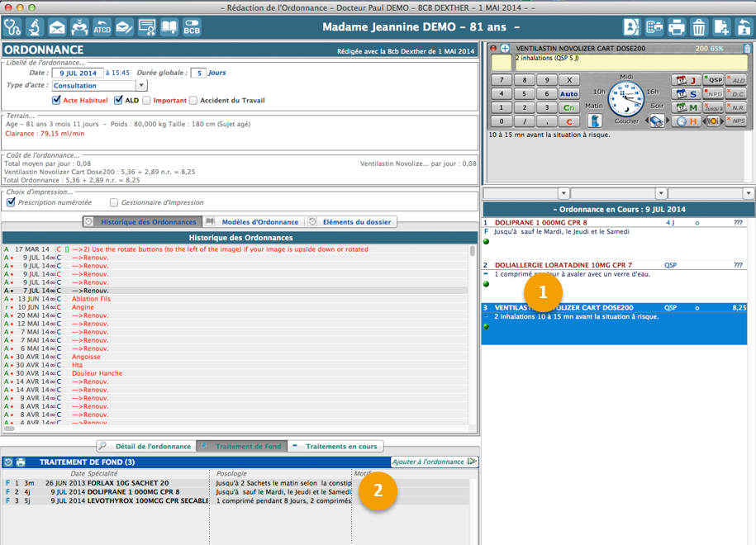
Task: Open the Traitements en cours tab
Action: pos(340,446)
